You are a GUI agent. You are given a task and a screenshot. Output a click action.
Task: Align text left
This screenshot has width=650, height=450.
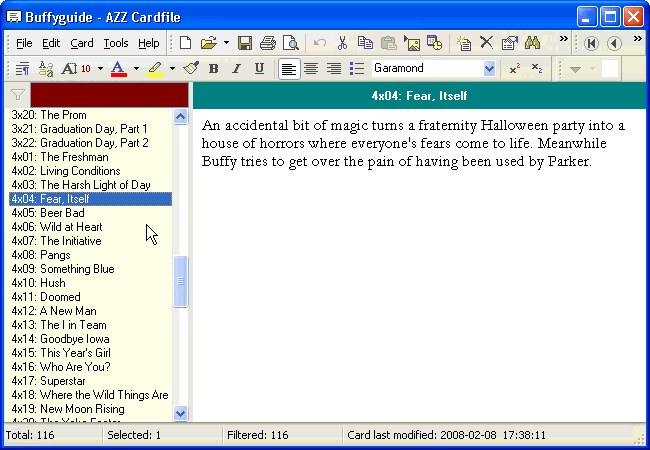pyautogui.click(x=289, y=68)
